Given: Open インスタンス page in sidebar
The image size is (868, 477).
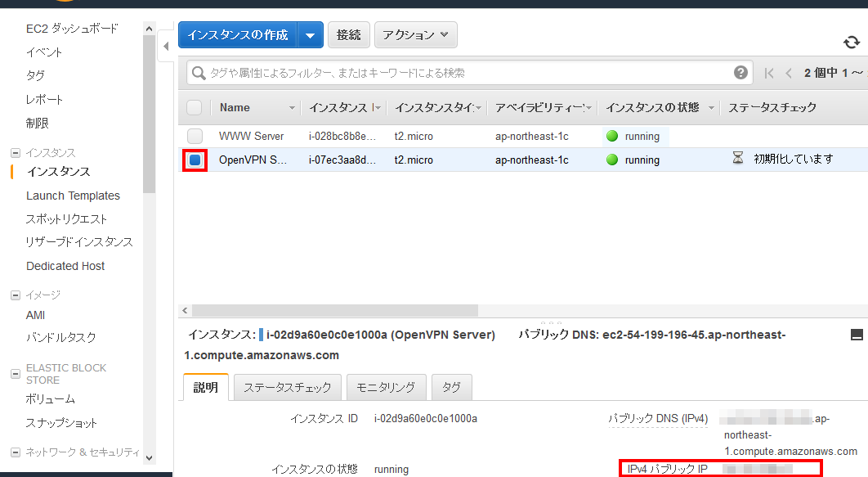Looking at the screenshot, I should 58,172.
